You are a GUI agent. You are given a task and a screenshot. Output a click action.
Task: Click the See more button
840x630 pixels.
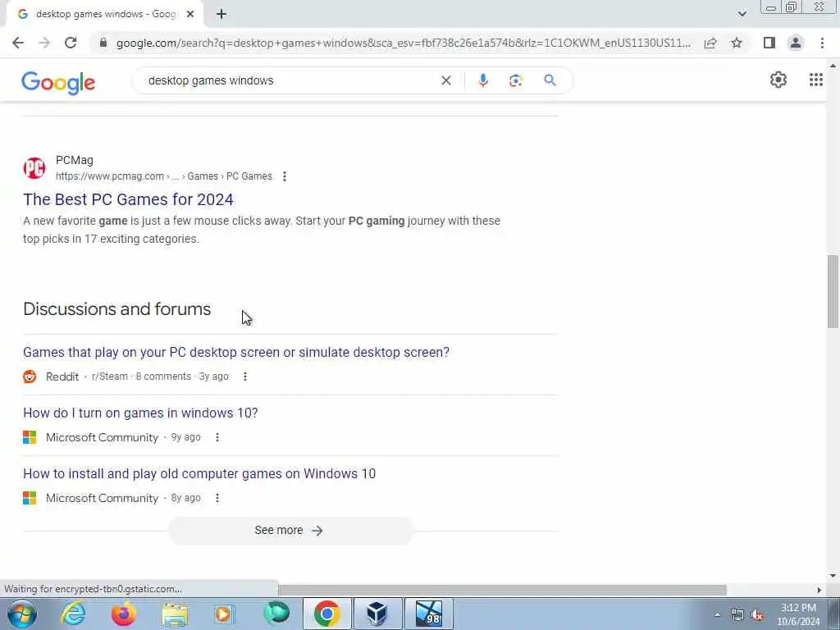pos(290,531)
